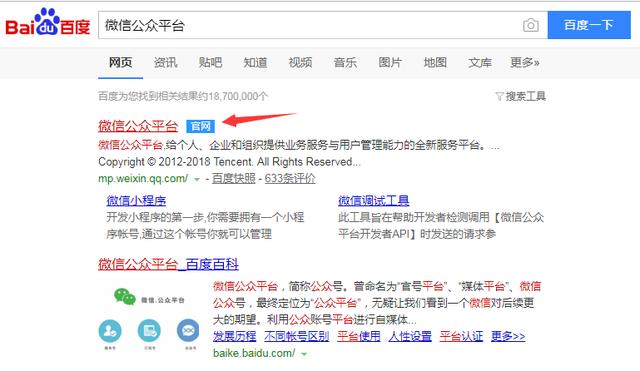Switch to the 资讯 tab
This screenshot has height=371, width=640.
(x=165, y=62)
